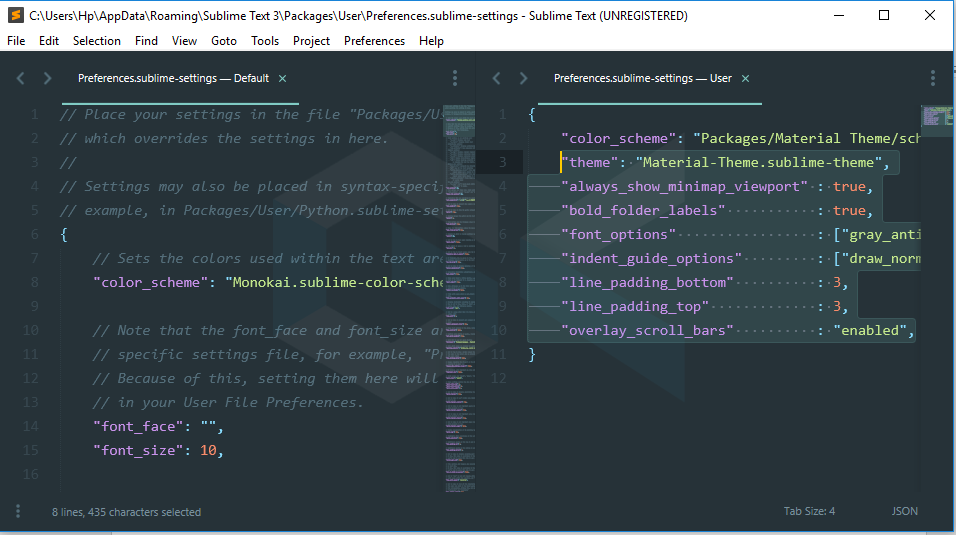956x535 pixels.
Task: Open right pane three-dot tab options menu
Action: click(933, 78)
